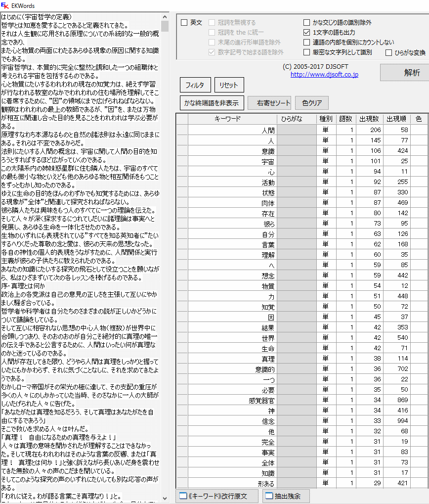
Task: Toggle 冠詞を the に統一 checkbox
Action: click(212, 33)
